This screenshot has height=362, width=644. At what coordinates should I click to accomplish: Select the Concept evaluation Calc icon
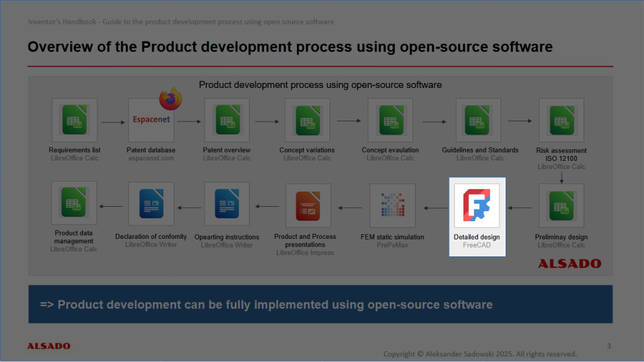(x=390, y=120)
